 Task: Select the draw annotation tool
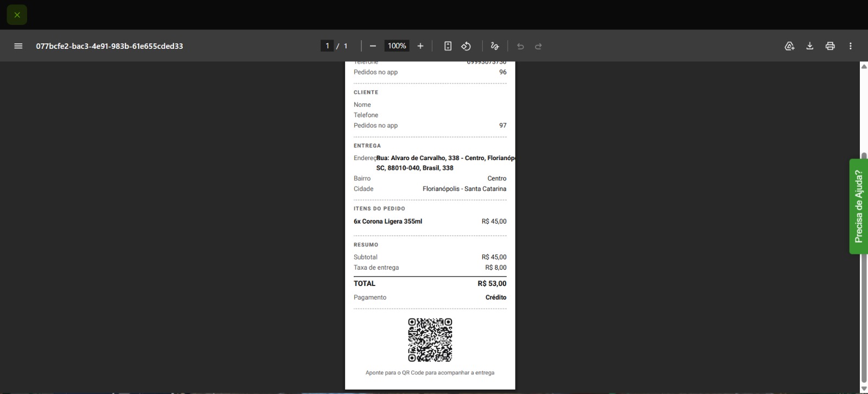tap(494, 46)
